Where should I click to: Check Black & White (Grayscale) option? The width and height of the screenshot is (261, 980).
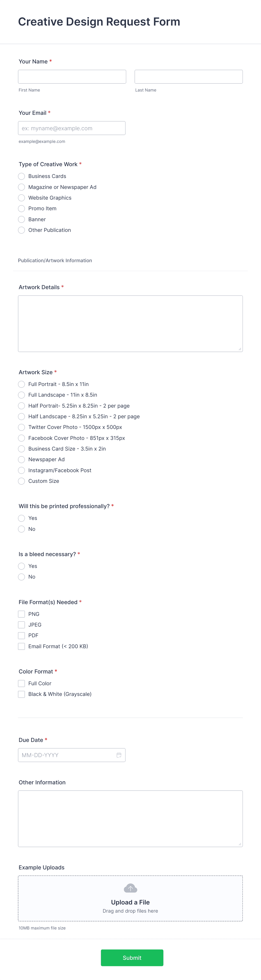(x=21, y=694)
